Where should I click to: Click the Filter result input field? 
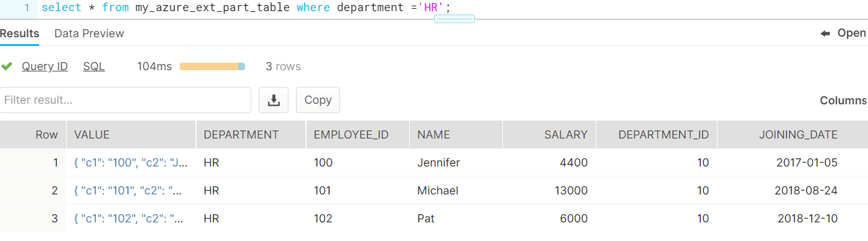click(x=126, y=100)
